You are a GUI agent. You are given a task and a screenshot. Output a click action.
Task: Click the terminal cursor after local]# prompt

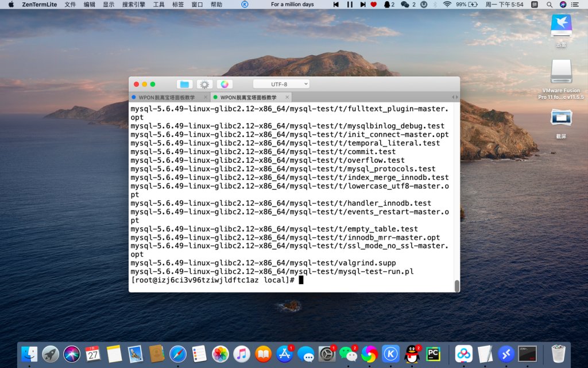pyautogui.click(x=301, y=280)
